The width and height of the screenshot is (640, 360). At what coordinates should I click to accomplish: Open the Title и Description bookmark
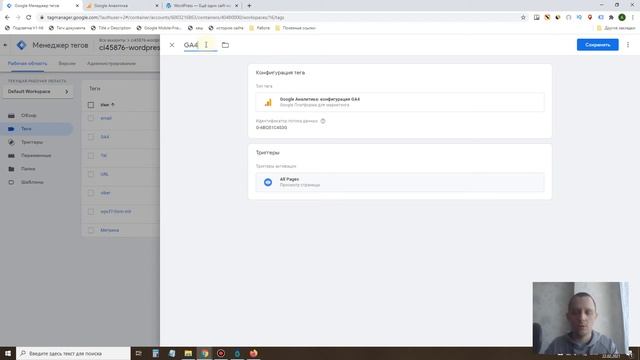point(111,28)
